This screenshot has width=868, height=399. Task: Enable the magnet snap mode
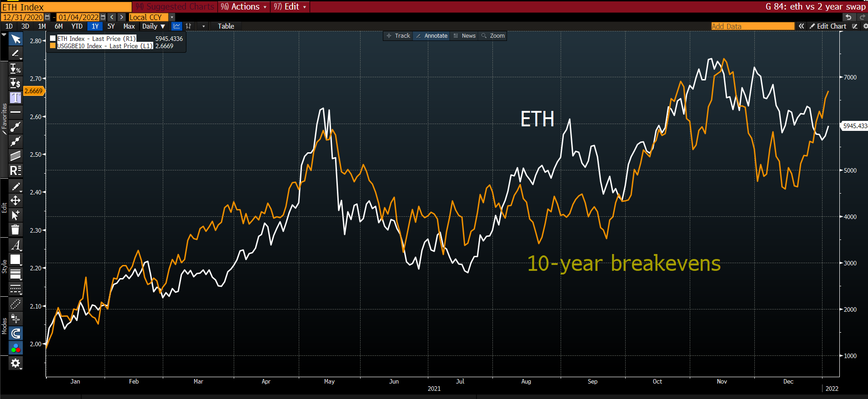[x=15, y=334]
